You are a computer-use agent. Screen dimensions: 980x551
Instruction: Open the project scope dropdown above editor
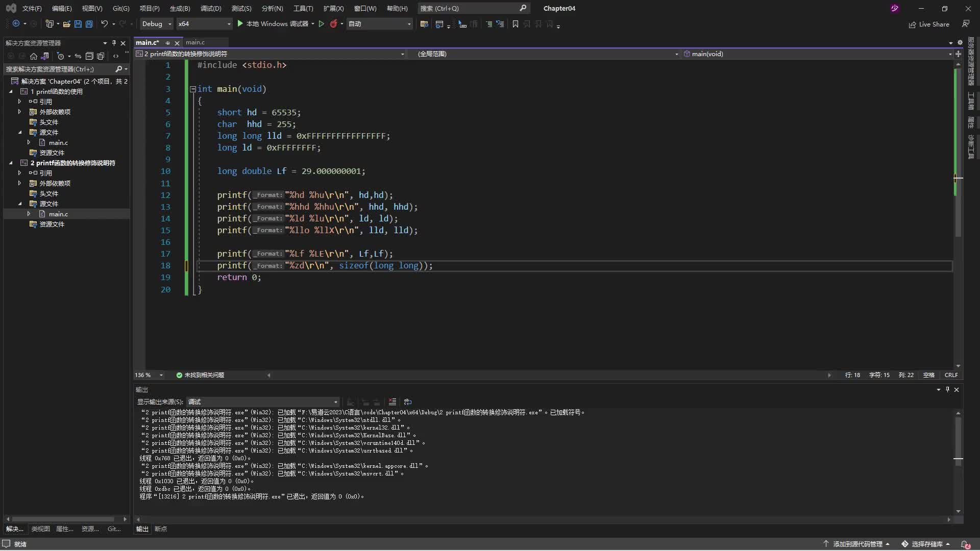[x=271, y=54]
